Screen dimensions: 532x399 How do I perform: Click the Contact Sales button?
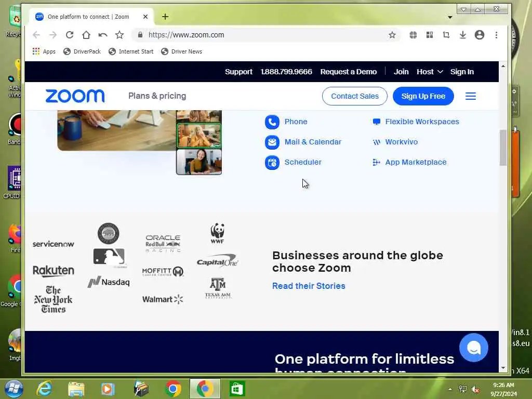point(354,96)
